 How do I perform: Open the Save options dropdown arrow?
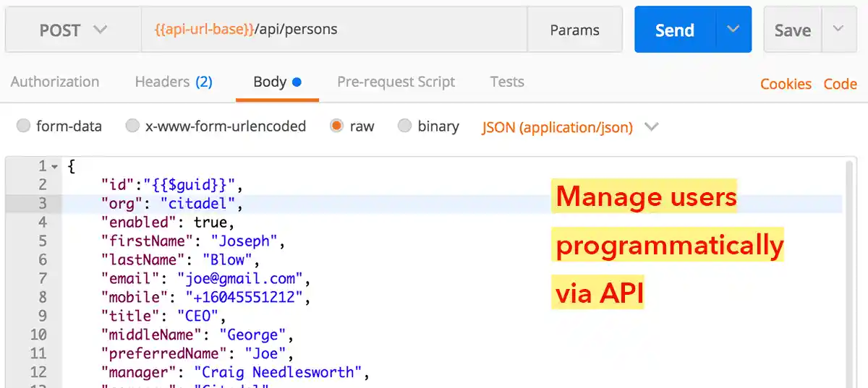(838, 30)
